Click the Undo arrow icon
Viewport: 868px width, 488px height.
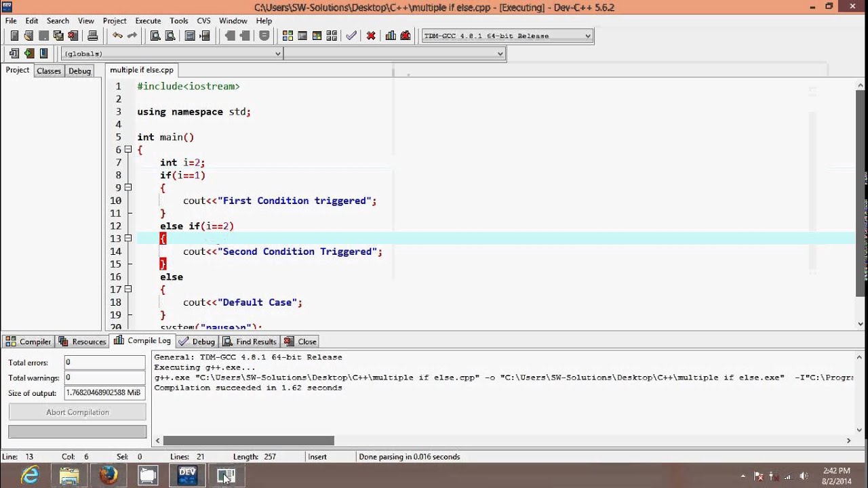click(x=117, y=36)
